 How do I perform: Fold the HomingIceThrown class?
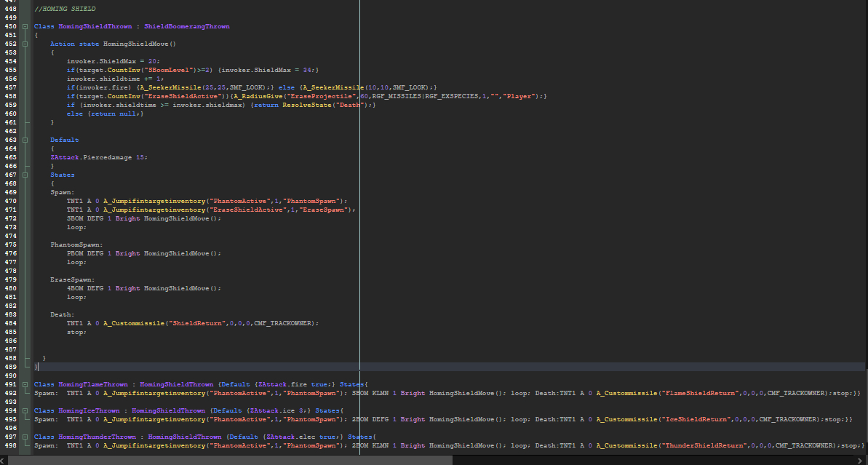coord(25,410)
